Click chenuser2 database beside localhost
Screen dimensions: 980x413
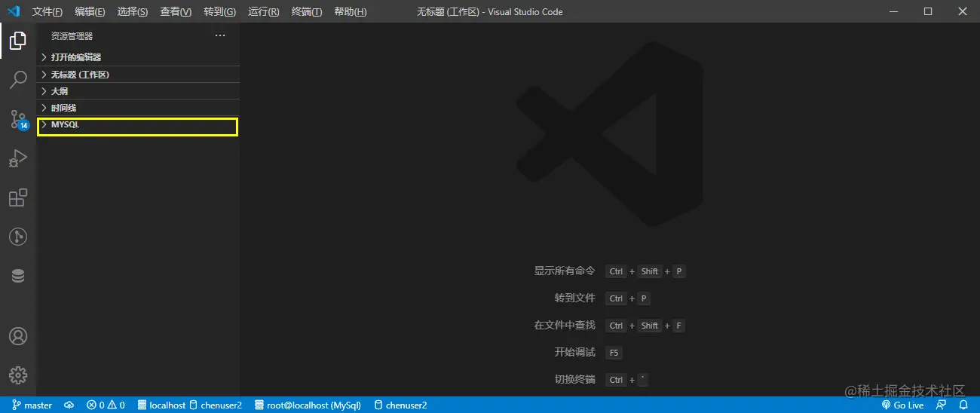coord(216,405)
